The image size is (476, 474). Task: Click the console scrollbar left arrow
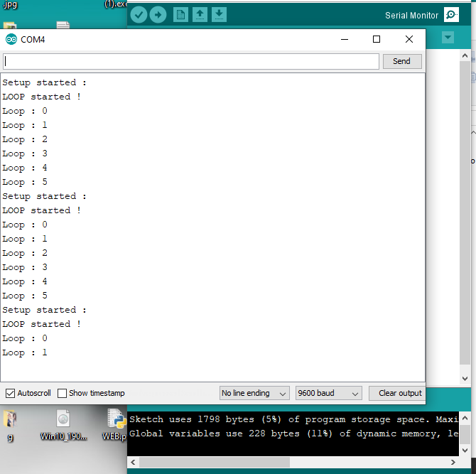click(x=133, y=463)
